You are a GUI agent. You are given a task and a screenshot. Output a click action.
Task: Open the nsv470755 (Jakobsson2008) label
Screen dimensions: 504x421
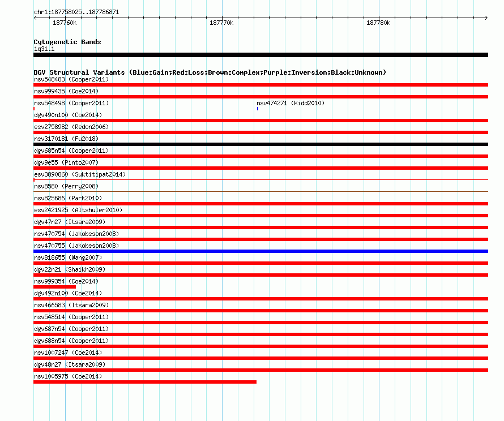tap(76, 246)
